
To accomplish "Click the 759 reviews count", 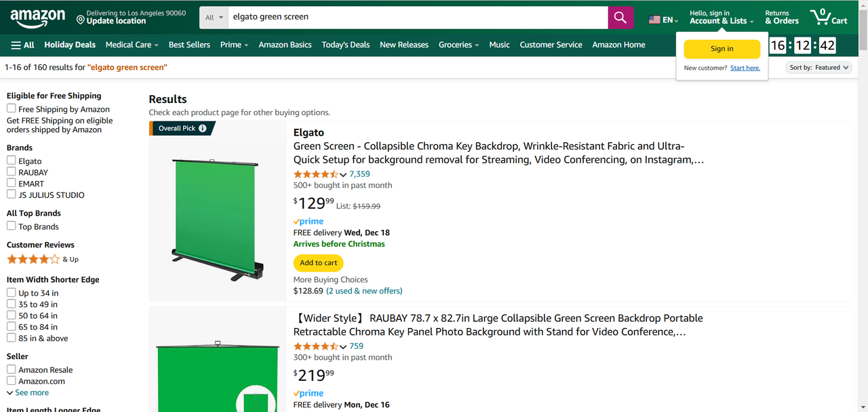I will [356, 346].
